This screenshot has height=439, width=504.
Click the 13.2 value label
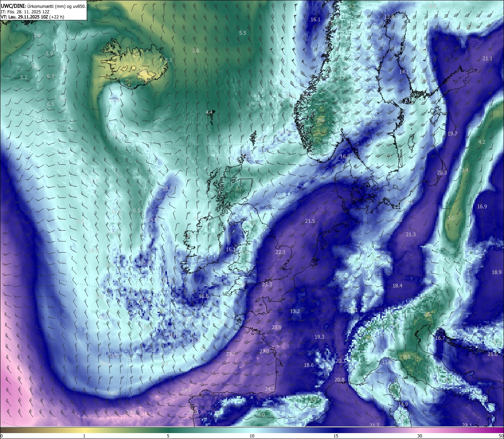pyautogui.click(x=295, y=311)
